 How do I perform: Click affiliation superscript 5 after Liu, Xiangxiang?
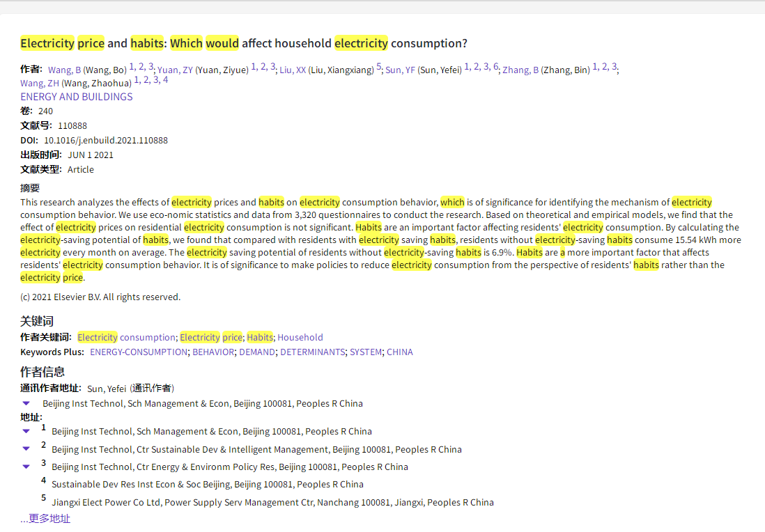(379, 68)
